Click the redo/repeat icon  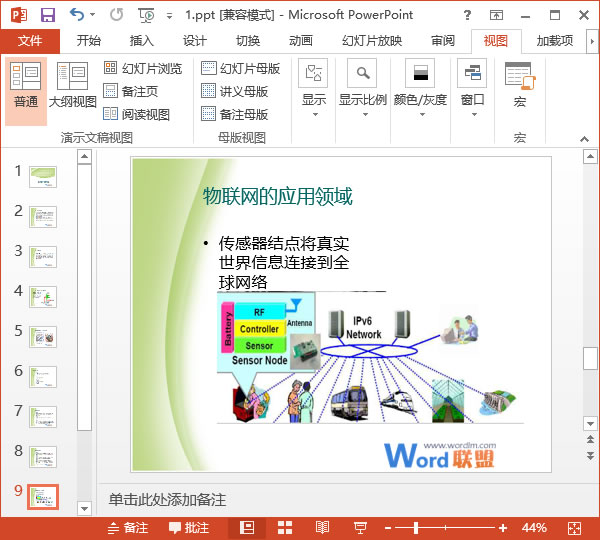pyautogui.click(x=116, y=15)
